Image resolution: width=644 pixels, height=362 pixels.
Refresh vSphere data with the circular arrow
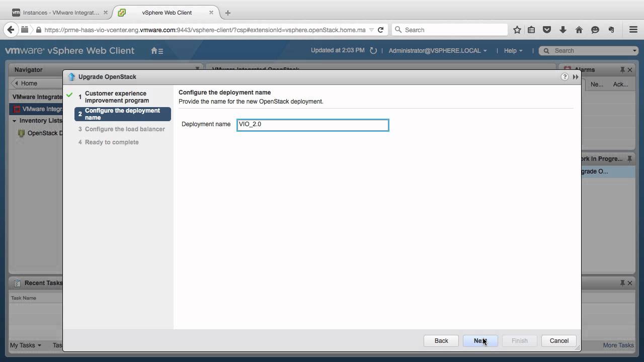click(373, 50)
